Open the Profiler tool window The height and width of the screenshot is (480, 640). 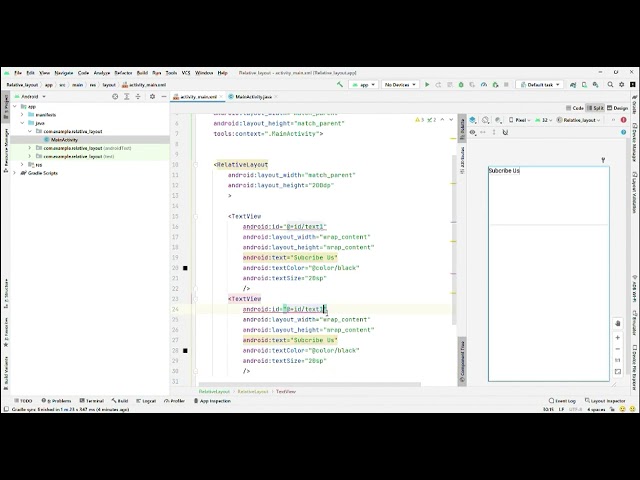tap(174, 401)
